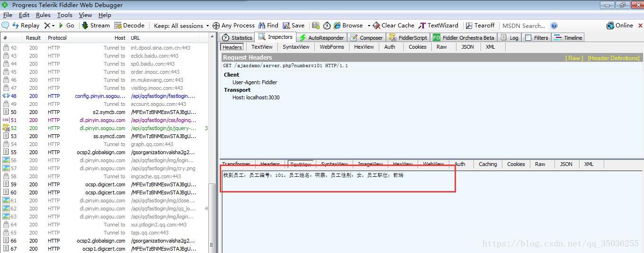Sort sessions by Protocol column
Image resolution: width=644 pixels, height=253 pixels.
(x=57, y=38)
